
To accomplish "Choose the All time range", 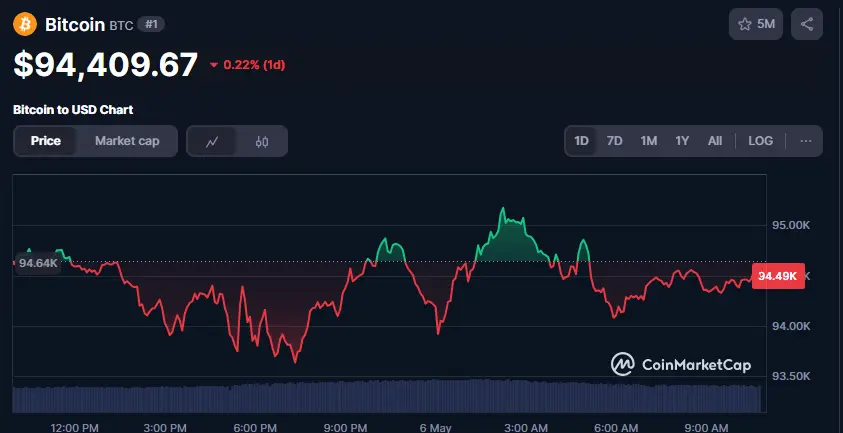I will pos(715,141).
